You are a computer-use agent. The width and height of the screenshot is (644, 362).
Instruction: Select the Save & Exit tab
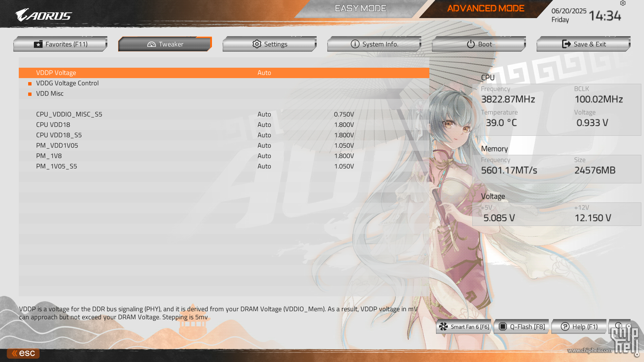click(x=584, y=44)
